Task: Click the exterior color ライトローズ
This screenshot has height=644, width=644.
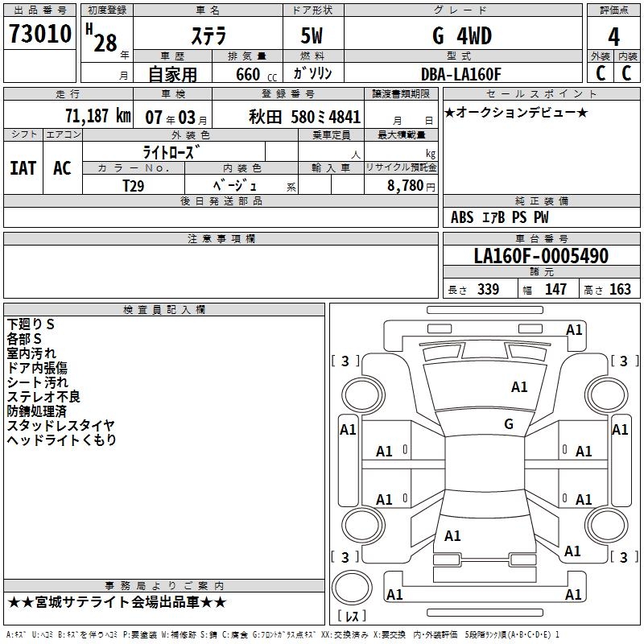Action: (x=171, y=152)
